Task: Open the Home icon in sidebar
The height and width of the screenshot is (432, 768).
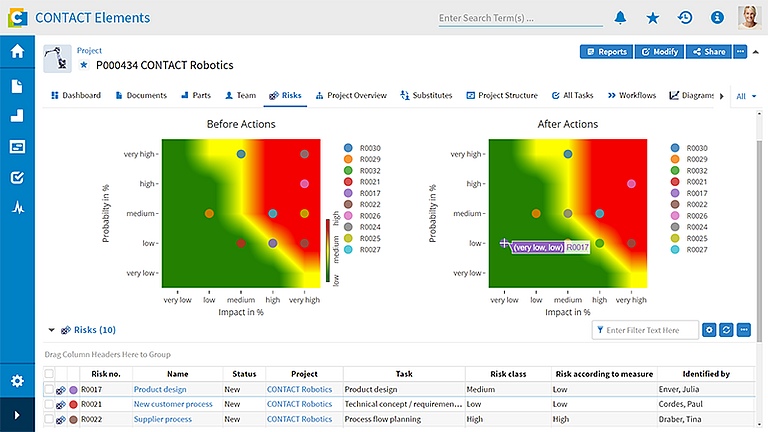Action: [x=17, y=51]
